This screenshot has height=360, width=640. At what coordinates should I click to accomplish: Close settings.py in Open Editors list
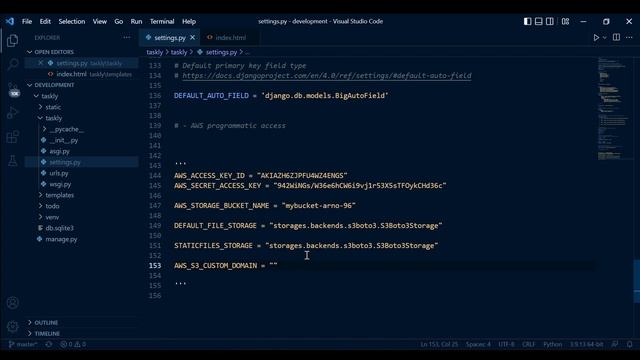[x=40, y=63]
